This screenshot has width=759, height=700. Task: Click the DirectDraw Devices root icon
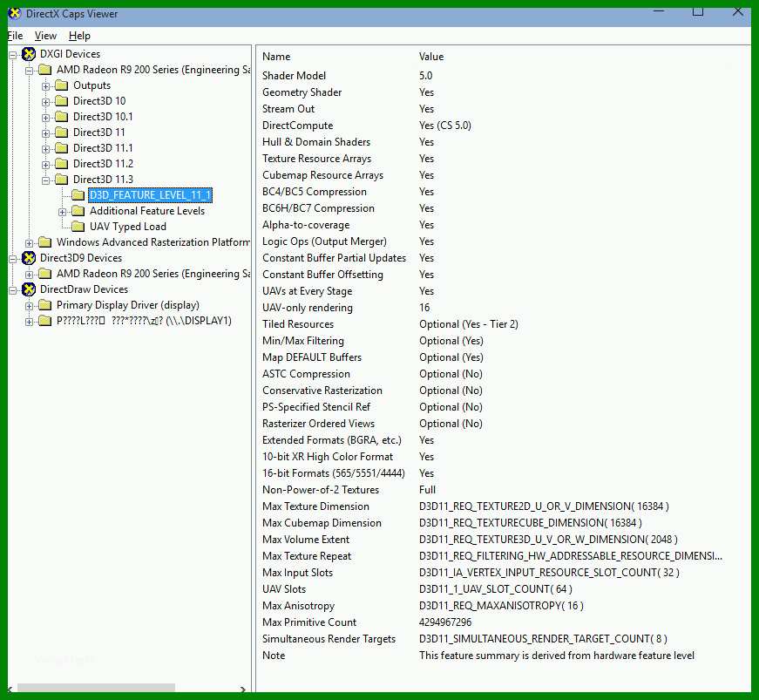click(x=29, y=289)
